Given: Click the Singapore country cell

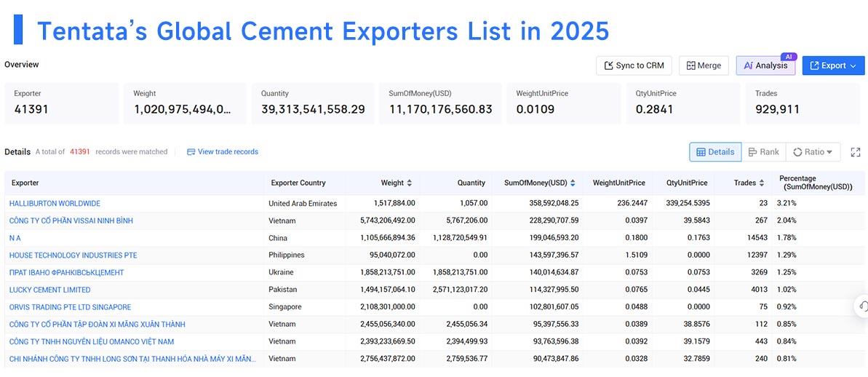Looking at the screenshot, I should tap(285, 306).
